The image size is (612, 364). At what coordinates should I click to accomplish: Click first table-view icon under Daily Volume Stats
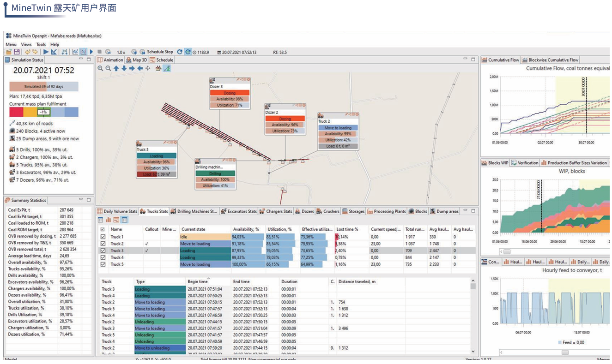(101, 220)
